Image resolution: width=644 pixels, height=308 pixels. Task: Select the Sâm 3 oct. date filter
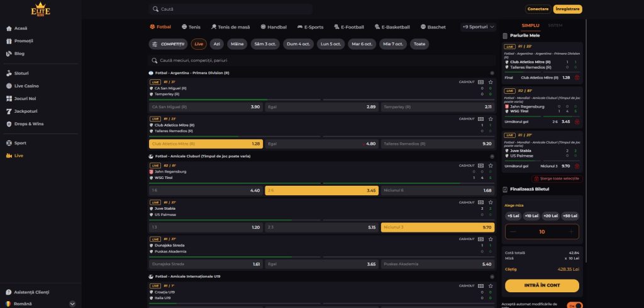pos(265,44)
